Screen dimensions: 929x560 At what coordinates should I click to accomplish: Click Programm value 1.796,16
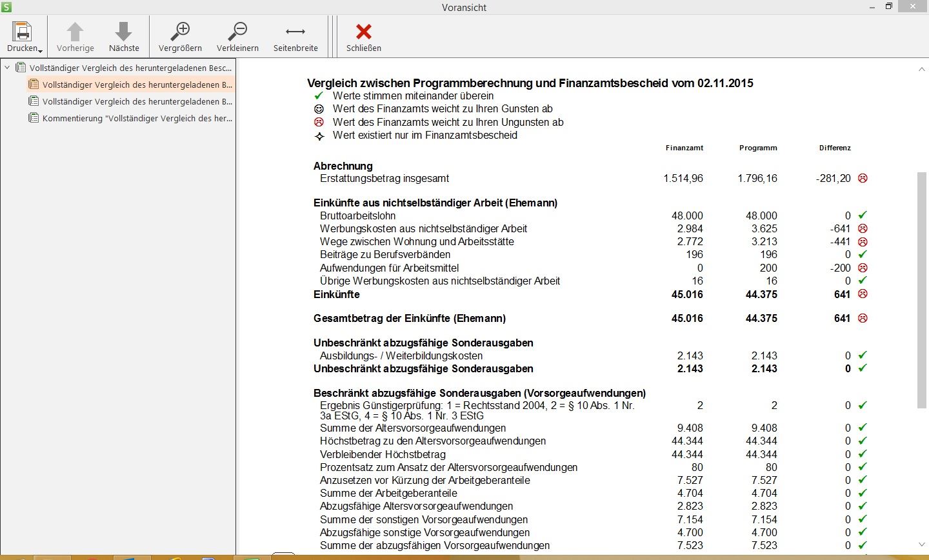tap(757, 178)
